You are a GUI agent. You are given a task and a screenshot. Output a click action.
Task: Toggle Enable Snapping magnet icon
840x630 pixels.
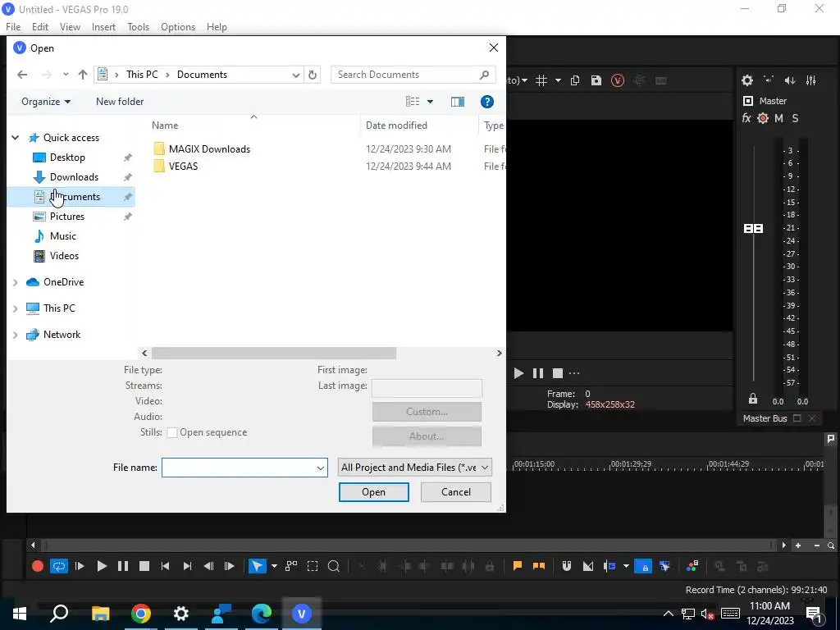pos(567,566)
